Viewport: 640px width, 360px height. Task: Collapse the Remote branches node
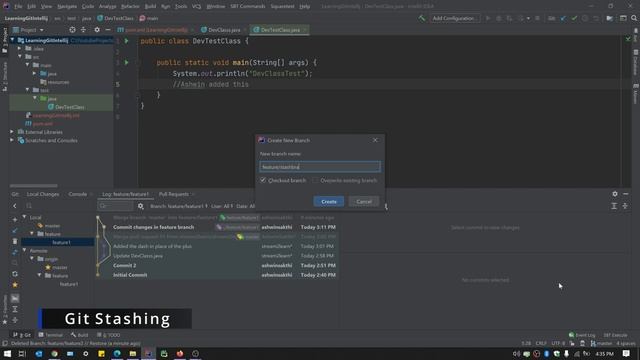coord(24,250)
